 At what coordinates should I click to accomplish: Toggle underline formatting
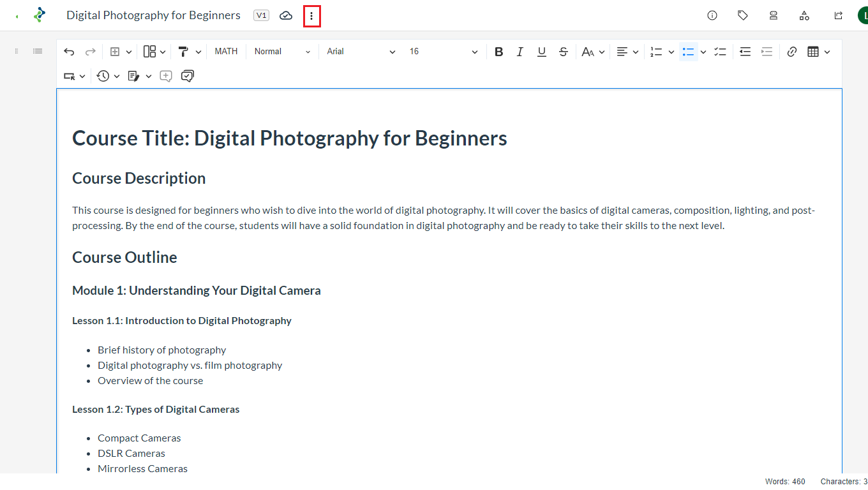point(542,52)
